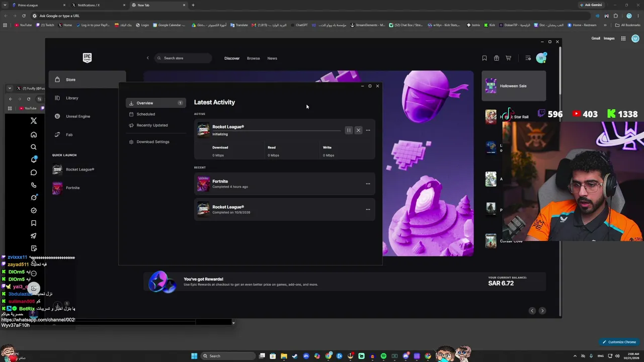Open the shopping cart in the Epic launcher
644x362 pixels.
pos(509,58)
